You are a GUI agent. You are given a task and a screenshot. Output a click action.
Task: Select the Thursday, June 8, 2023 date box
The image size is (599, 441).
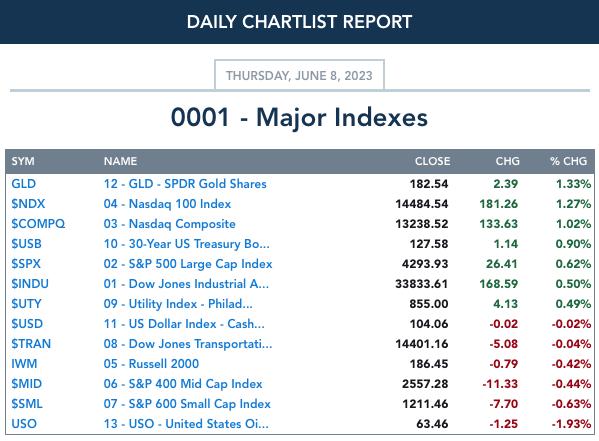299,75
